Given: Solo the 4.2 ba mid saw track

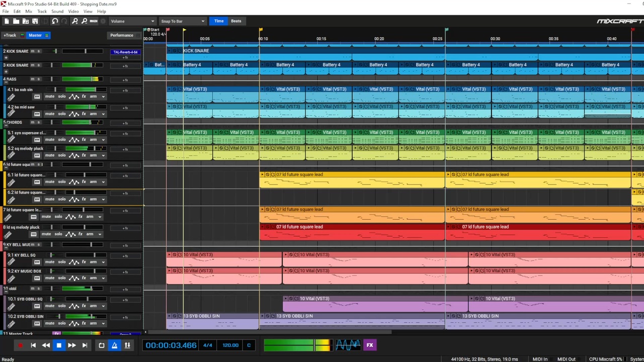Looking at the screenshot, I should pyautogui.click(x=62, y=114).
